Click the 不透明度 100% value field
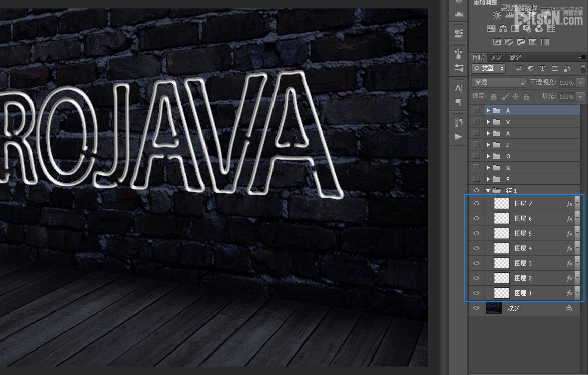Screen dimensions: 588x375 pyautogui.click(x=567, y=83)
